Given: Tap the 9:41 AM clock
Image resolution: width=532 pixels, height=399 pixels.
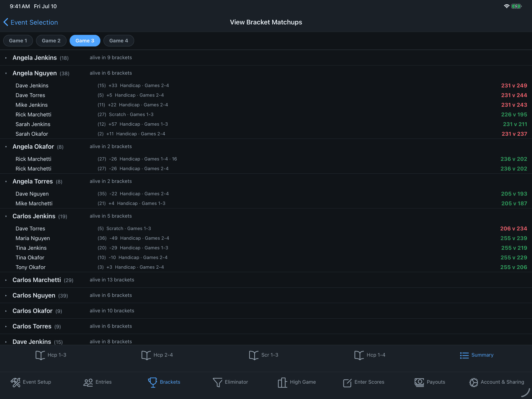Looking at the screenshot, I should click(x=20, y=6).
